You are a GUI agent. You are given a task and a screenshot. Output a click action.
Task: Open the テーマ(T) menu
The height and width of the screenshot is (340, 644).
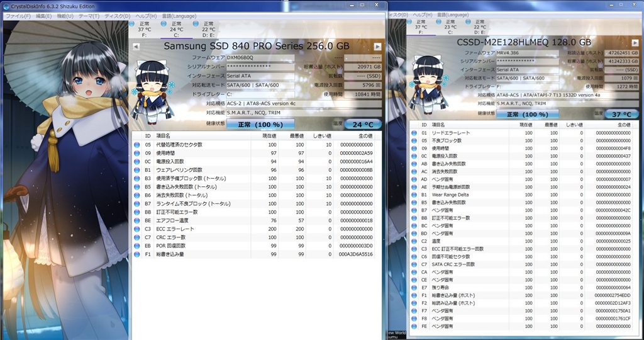tap(89, 16)
